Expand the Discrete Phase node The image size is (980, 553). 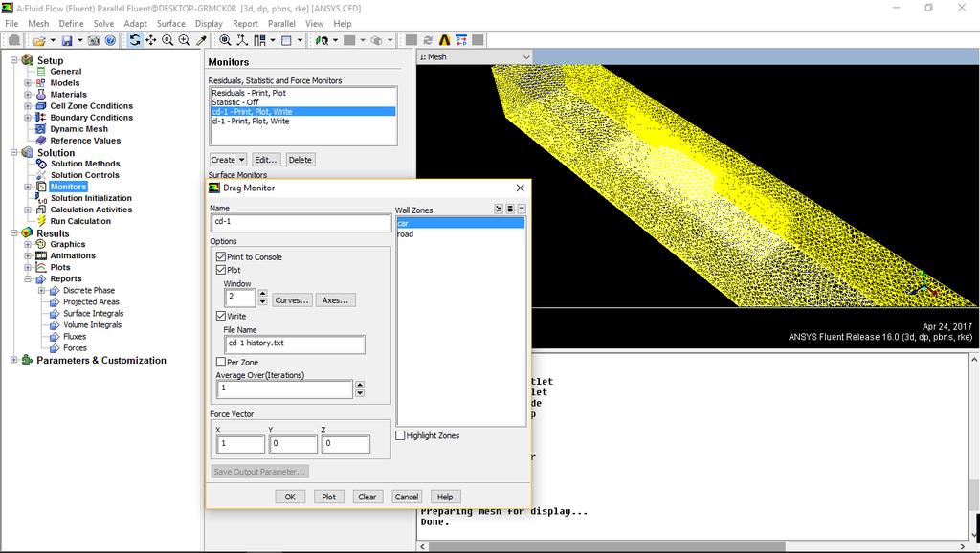tap(41, 291)
